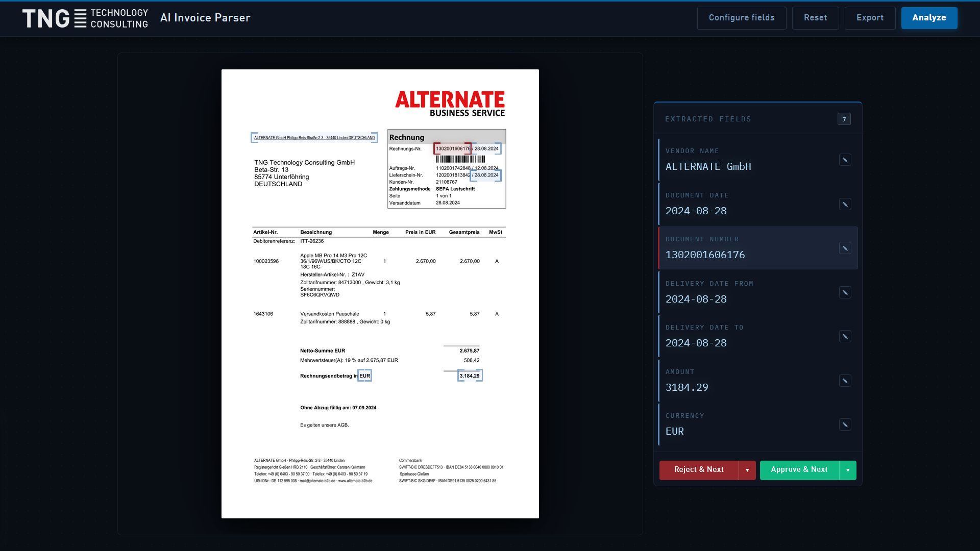Edit the Currency field with pencil icon
Viewport: 980px width, 551px height.
(x=845, y=425)
